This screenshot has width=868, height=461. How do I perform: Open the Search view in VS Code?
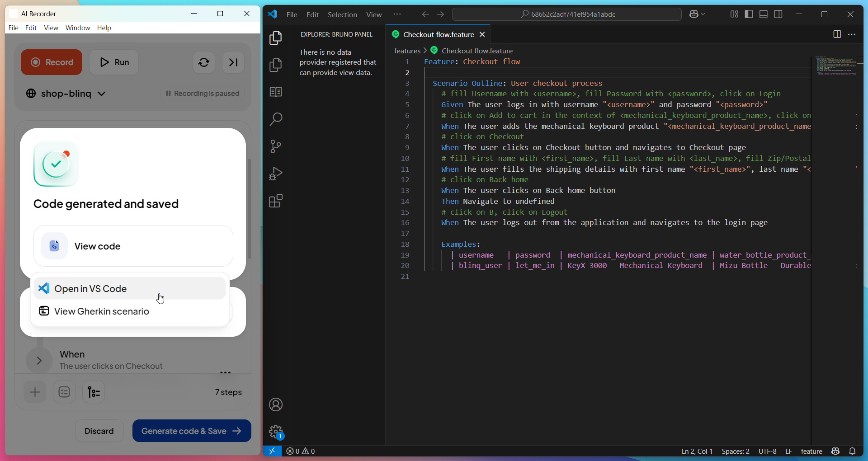pyautogui.click(x=275, y=119)
